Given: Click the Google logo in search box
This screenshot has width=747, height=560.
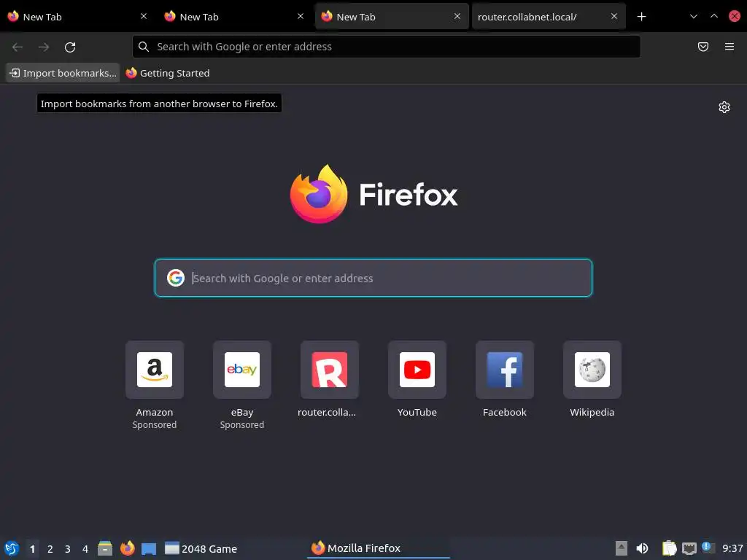Looking at the screenshot, I should click(x=176, y=278).
